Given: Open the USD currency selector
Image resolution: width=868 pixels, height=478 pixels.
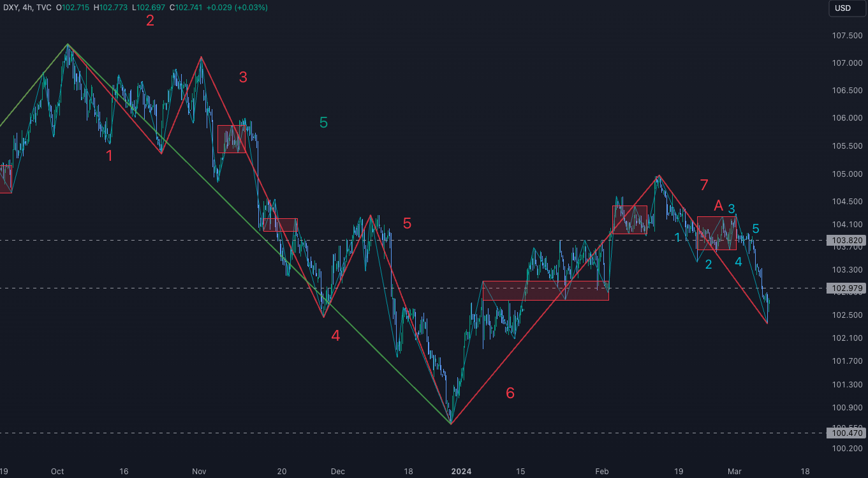Looking at the screenshot, I should click(x=843, y=8).
